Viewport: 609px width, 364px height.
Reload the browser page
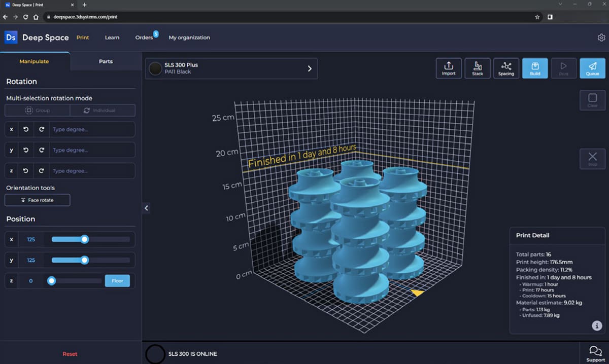[25, 17]
